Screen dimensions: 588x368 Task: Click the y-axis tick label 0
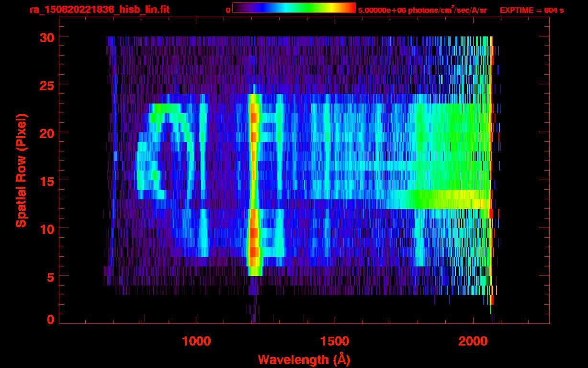point(50,320)
